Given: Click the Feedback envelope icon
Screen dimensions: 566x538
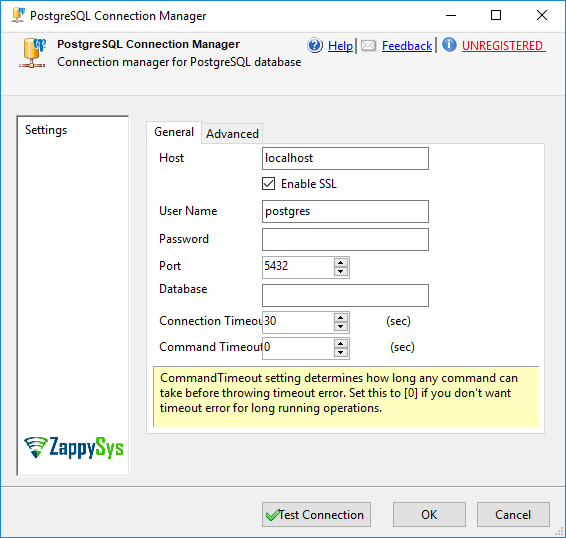Looking at the screenshot, I should pos(369,46).
